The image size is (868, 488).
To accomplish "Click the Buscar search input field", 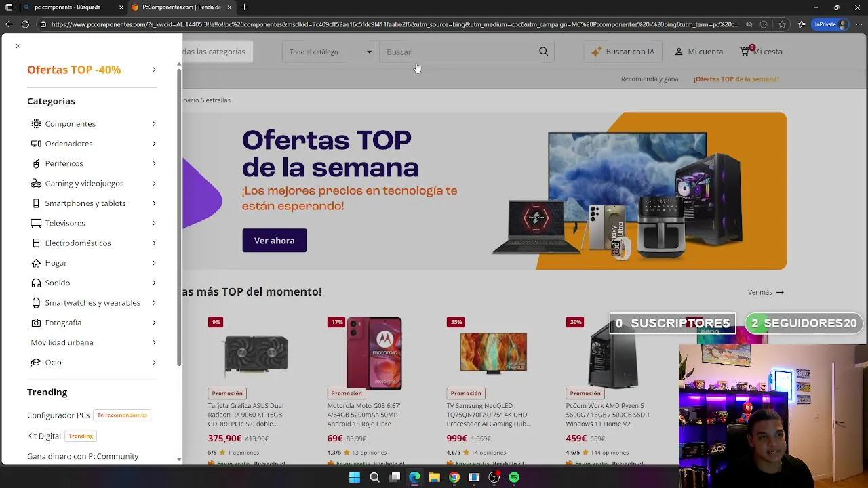I will coord(458,52).
